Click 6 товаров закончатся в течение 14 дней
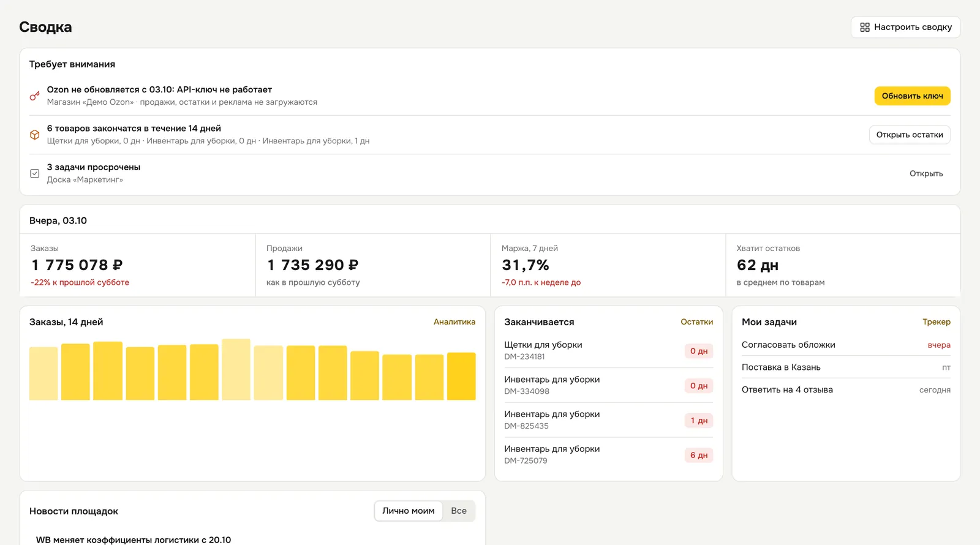Image resolution: width=980 pixels, height=545 pixels. click(134, 128)
